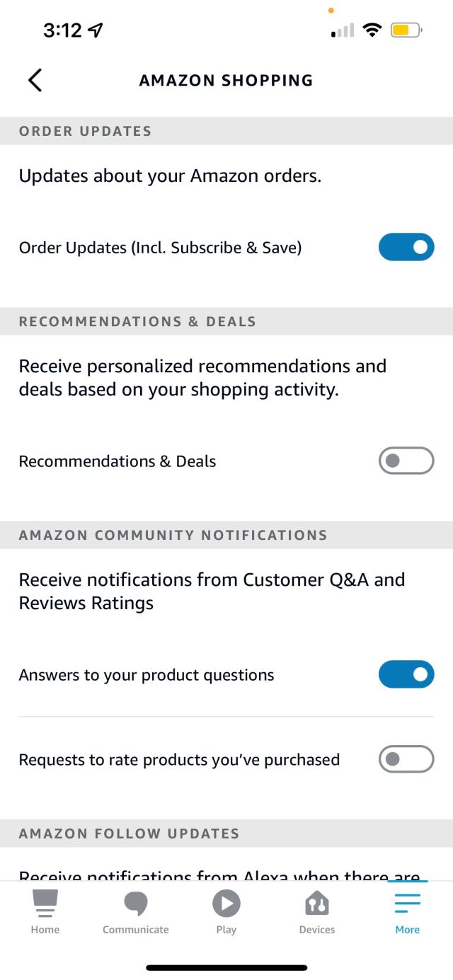The height and width of the screenshot is (980, 453).
Task: Disable Order Updates toggle switch
Action: pos(406,247)
